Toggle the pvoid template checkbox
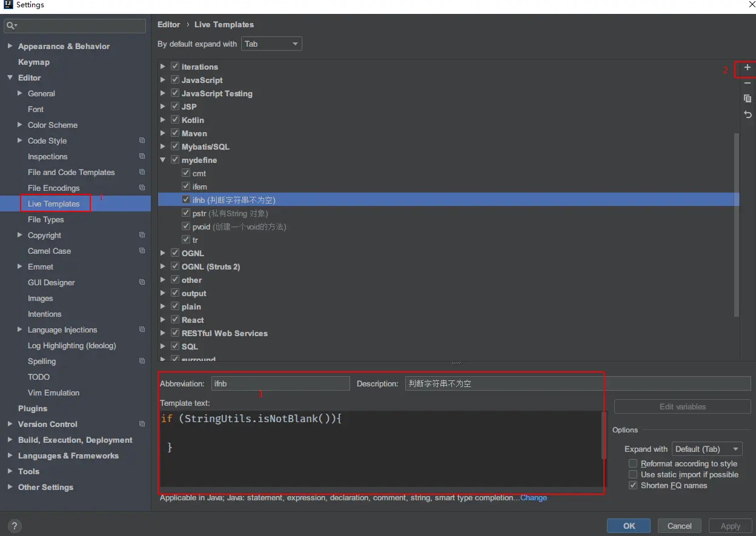This screenshot has width=756, height=536. click(x=186, y=227)
